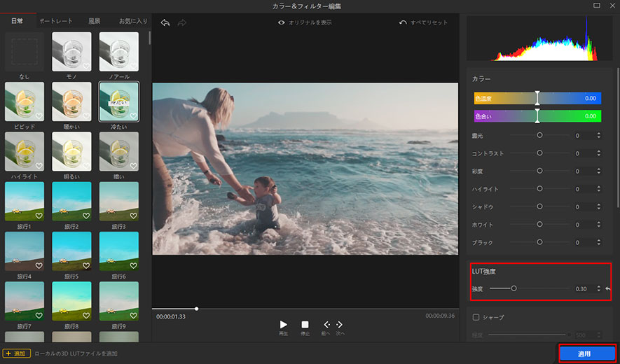Go to next frame (次へ)
The width and height of the screenshot is (620, 364).
pos(340,325)
